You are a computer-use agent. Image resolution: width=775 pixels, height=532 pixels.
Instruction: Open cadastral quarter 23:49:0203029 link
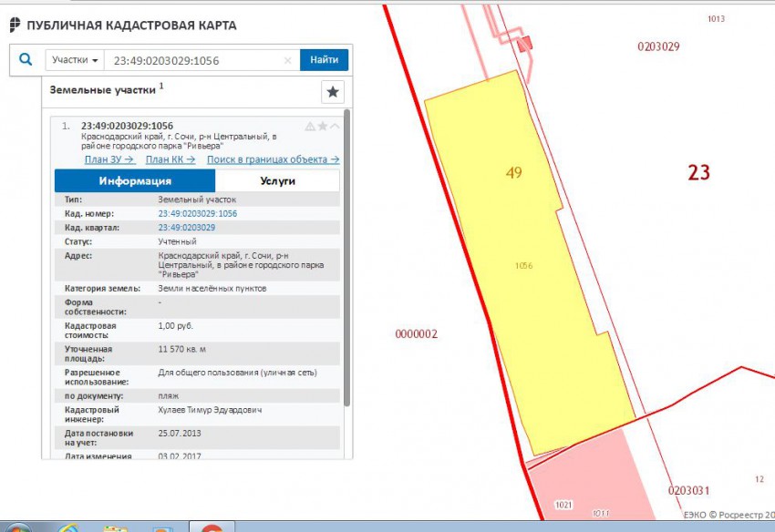point(186,227)
